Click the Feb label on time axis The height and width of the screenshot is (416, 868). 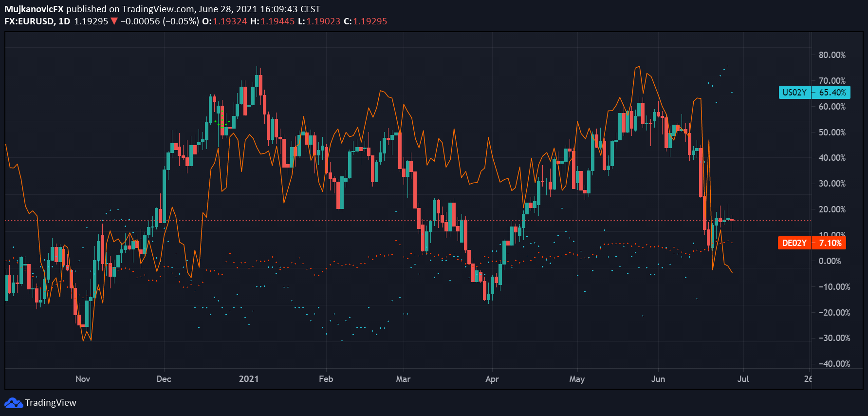326,379
